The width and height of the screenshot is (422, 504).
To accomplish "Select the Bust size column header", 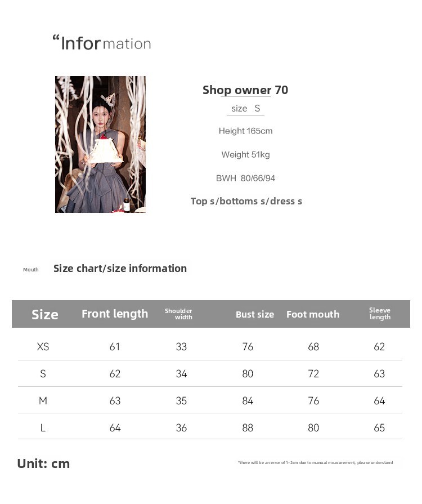I will [x=255, y=314].
